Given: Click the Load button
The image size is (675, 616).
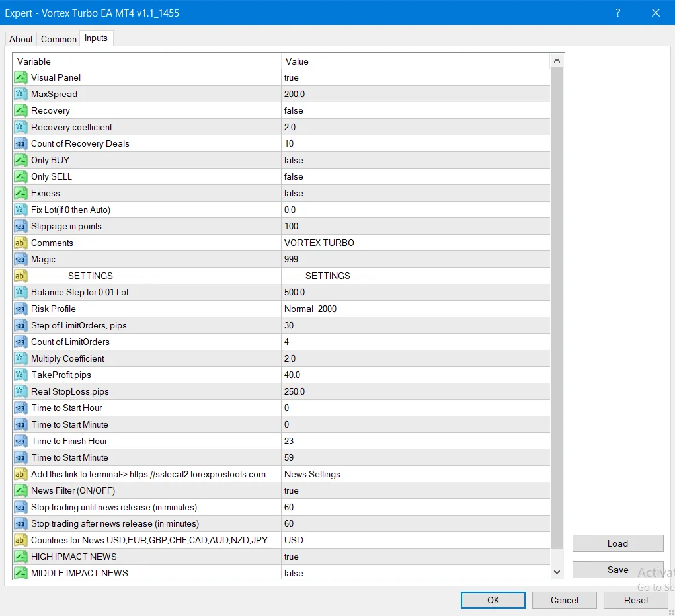Looking at the screenshot, I should (617, 543).
